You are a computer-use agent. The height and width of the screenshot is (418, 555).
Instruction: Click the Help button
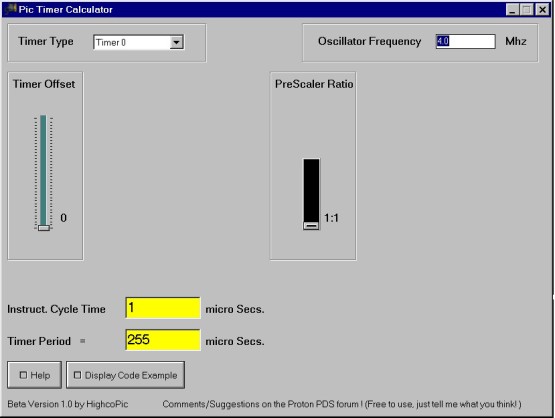[x=34, y=375]
